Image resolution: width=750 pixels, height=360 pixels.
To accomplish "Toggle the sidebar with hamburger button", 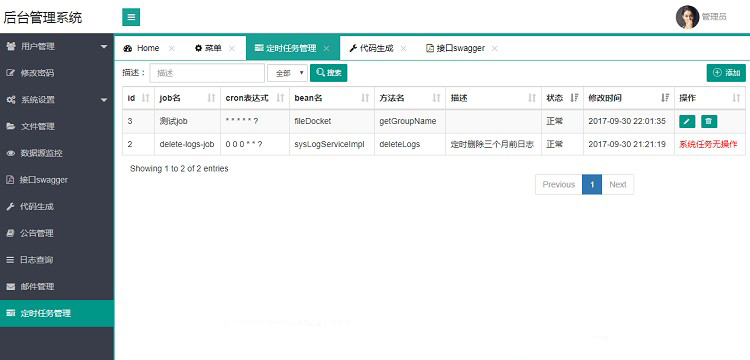I will (131, 17).
